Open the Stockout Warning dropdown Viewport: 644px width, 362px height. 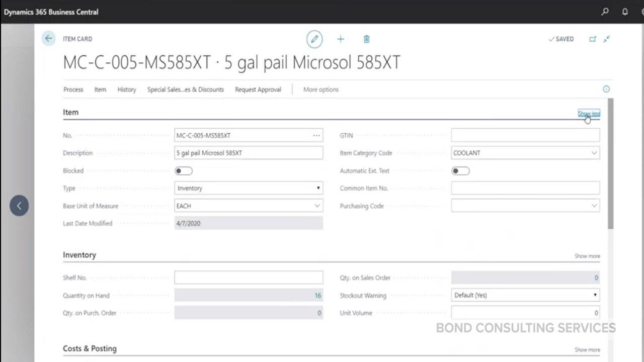525,295
